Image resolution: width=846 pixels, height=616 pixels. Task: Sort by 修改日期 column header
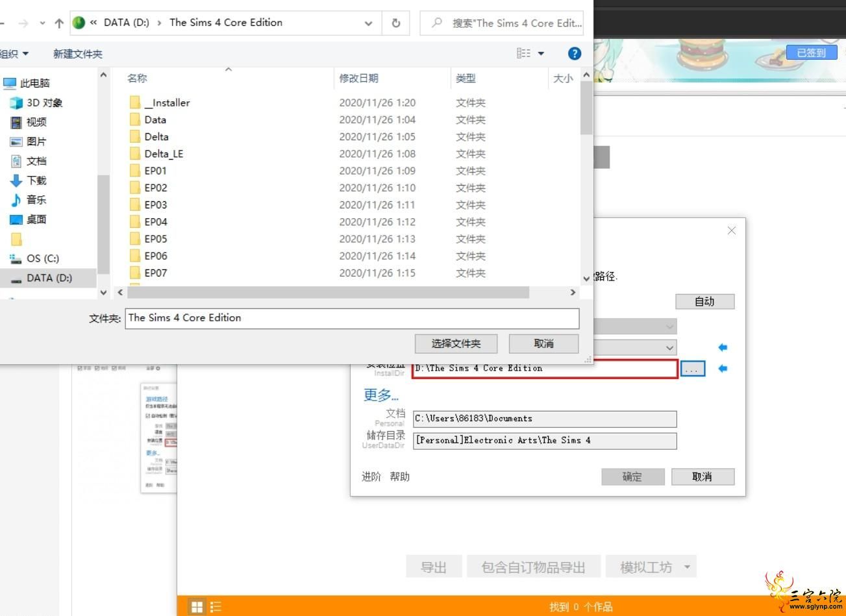pyautogui.click(x=358, y=78)
